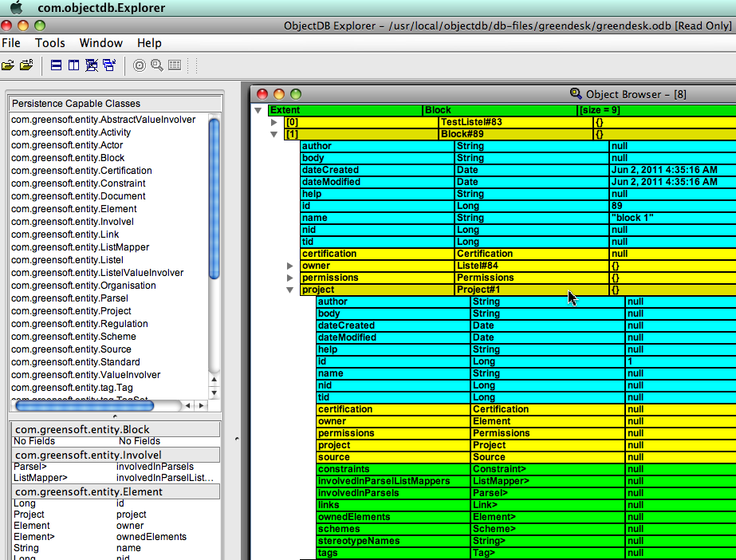Image resolution: width=736 pixels, height=560 pixels.
Task: Click the com.greensoft.entity.Element header in fields panel
Action: 116,491
